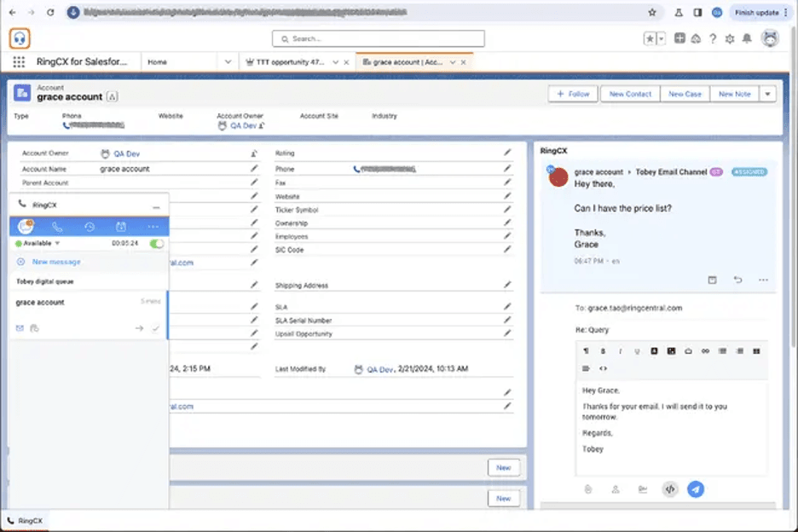The width and height of the screenshot is (798, 532).
Task: Edit the Phone field with pencil icon
Action: point(507,169)
